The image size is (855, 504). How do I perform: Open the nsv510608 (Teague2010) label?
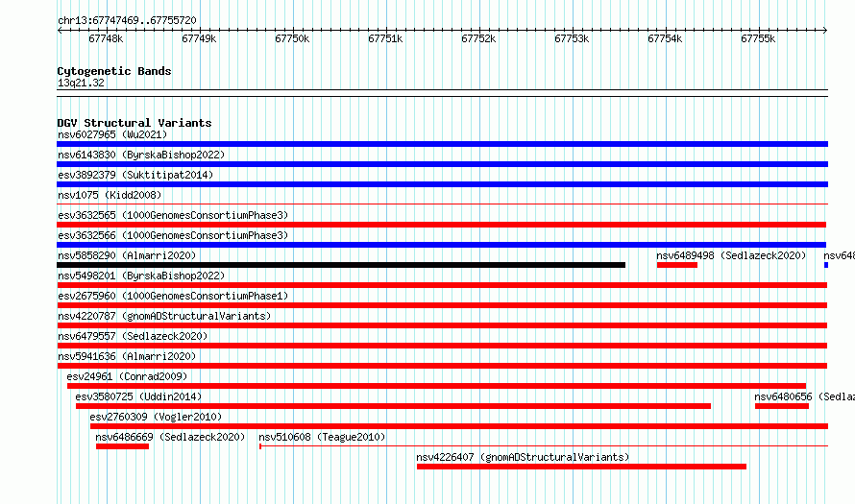coord(322,437)
